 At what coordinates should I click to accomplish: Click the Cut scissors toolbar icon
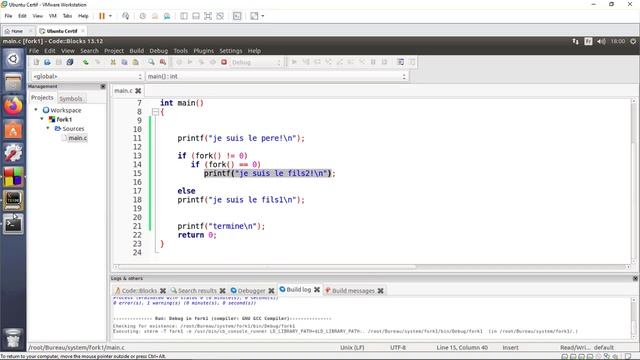[113, 62]
